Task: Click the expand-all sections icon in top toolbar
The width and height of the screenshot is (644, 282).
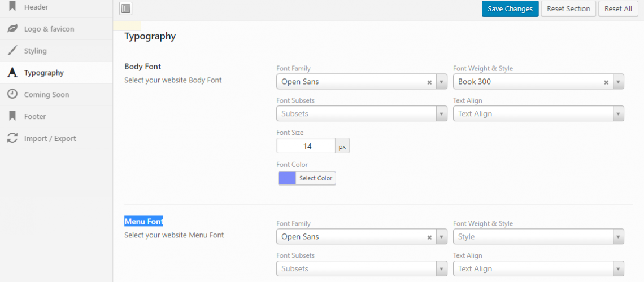Action: tap(125, 8)
